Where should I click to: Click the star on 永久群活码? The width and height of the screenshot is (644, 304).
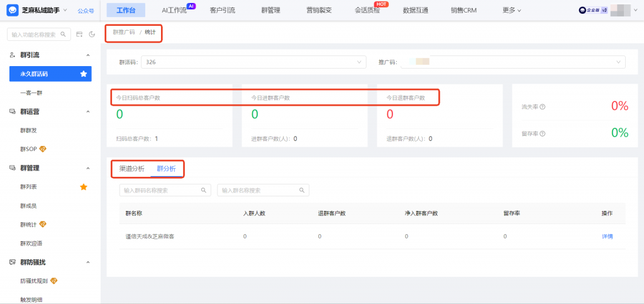pyautogui.click(x=83, y=74)
